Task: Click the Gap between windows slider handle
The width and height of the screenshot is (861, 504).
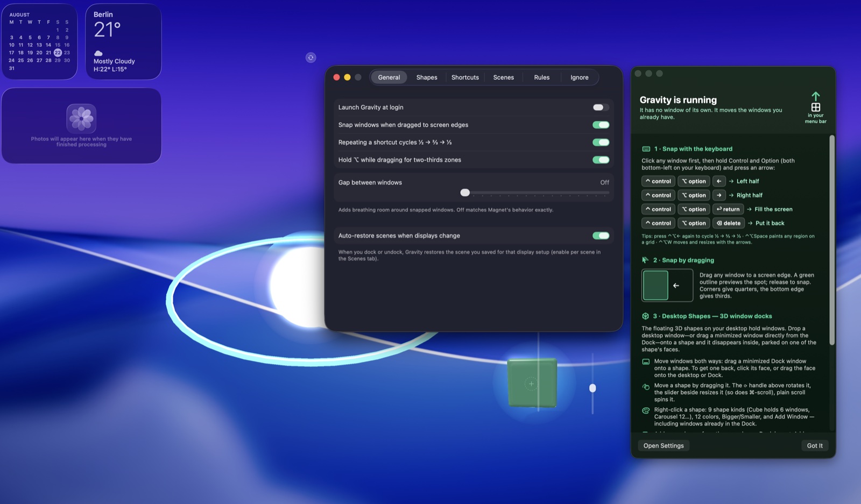Action: click(x=465, y=193)
